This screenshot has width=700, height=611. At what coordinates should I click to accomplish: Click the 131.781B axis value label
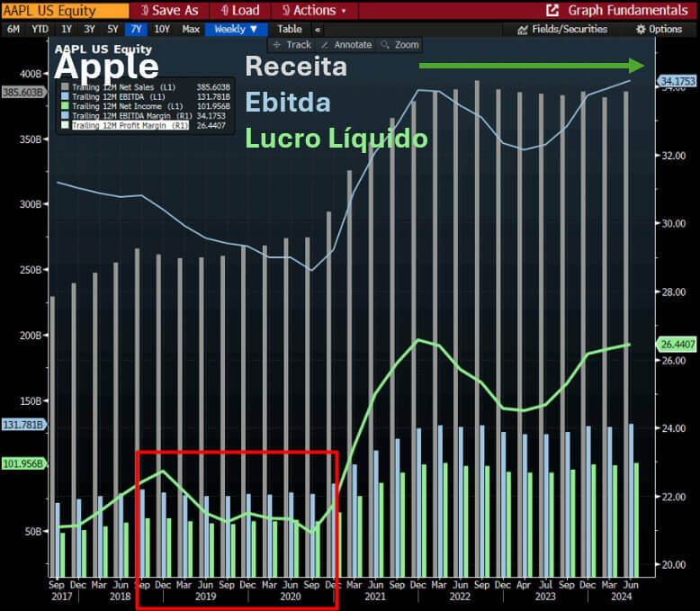(x=23, y=425)
